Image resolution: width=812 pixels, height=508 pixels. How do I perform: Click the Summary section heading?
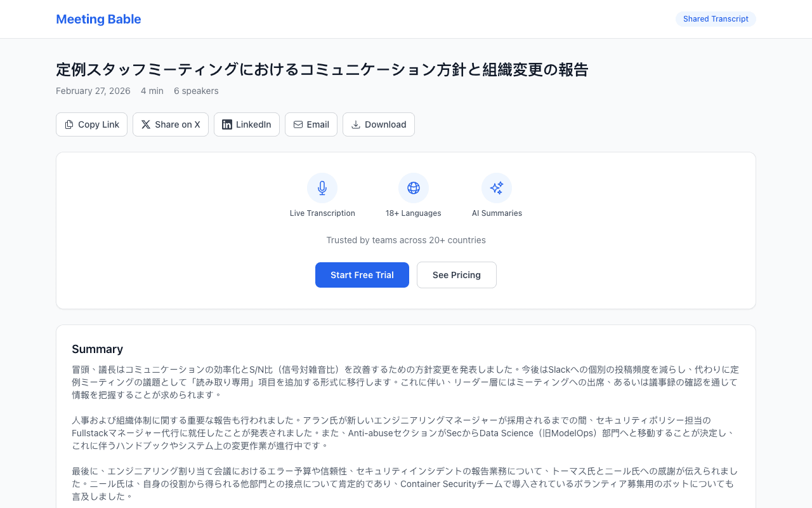(98, 349)
